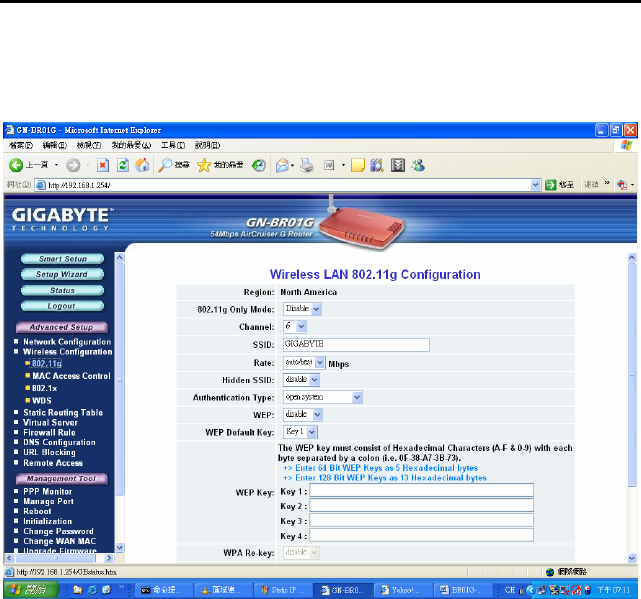Click the Research book icon
Screen dimensions: 641x599
[377, 165]
